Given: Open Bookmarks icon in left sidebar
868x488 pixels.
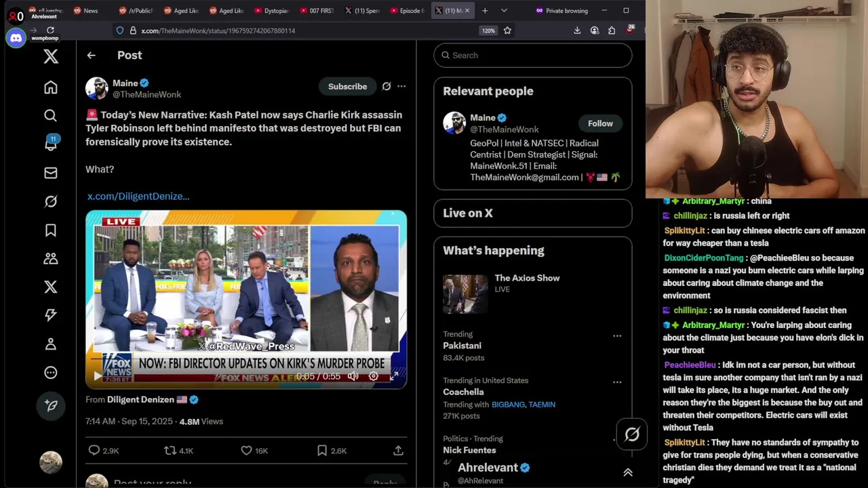Looking at the screenshot, I should (51, 230).
